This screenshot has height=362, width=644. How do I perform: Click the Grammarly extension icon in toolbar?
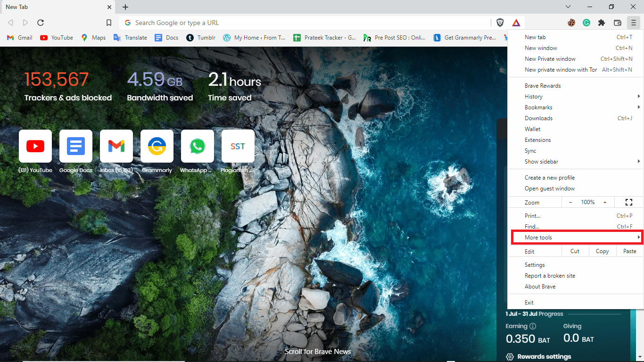586,23
